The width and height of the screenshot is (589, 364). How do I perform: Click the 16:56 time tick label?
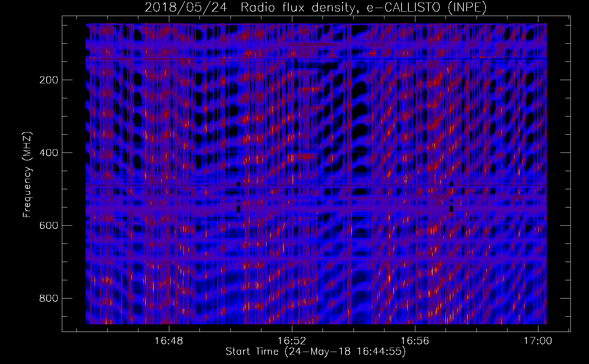click(415, 341)
